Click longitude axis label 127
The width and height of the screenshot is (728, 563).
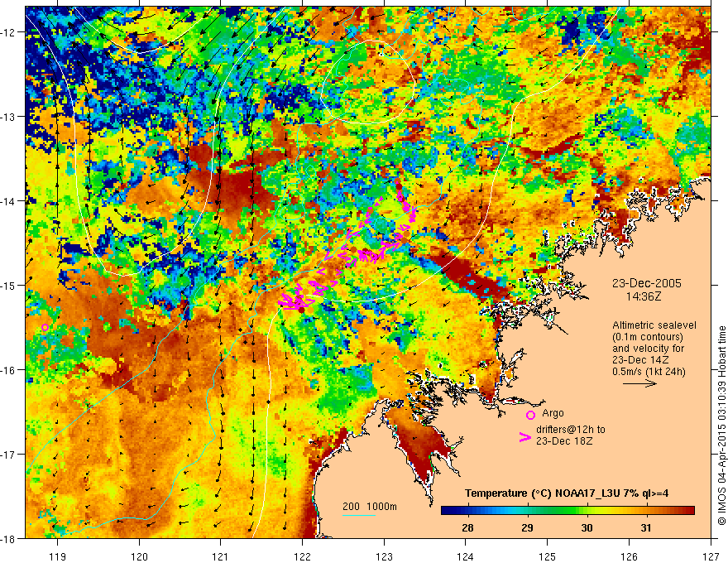point(711,556)
